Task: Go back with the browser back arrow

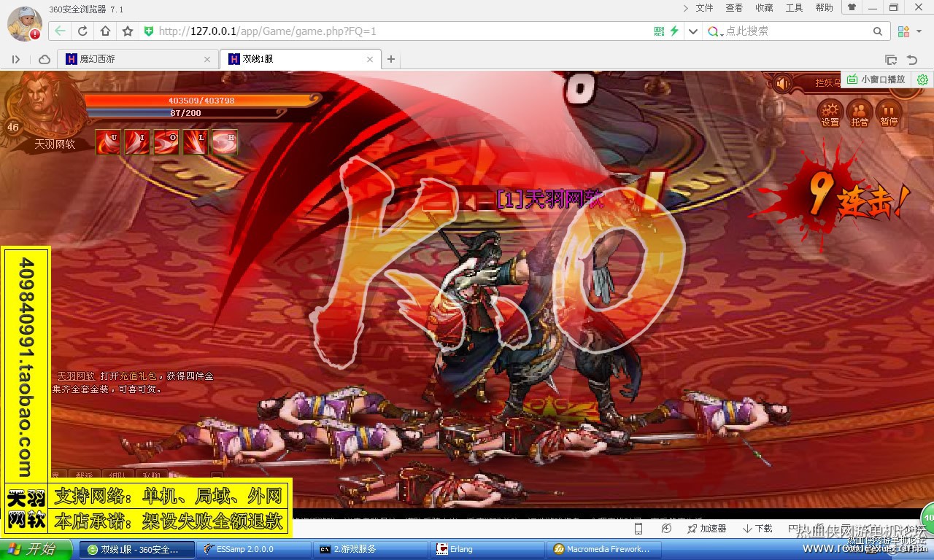Action: point(60,31)
